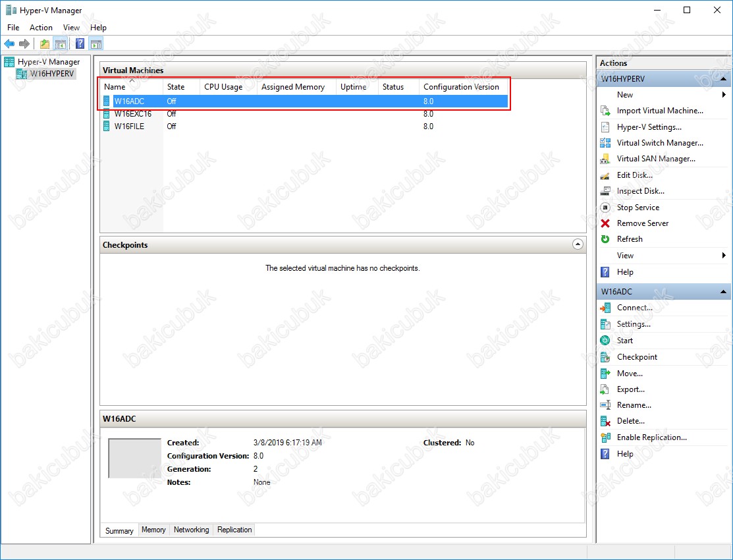Select the W16HYPERV server tree node

52,74
